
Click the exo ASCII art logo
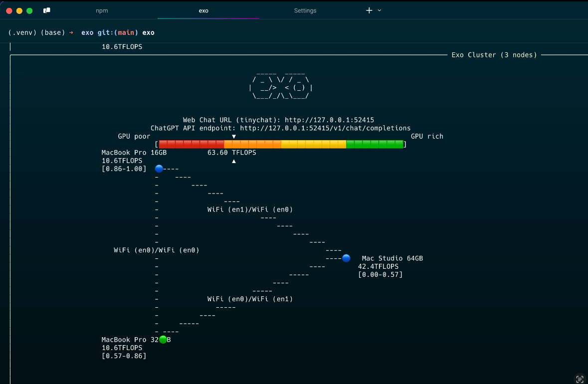point(281,85)
